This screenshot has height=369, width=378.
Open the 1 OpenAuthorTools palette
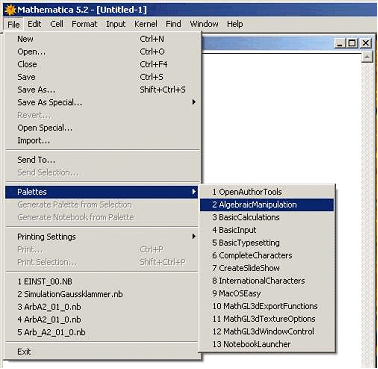[x=267, y=192]
